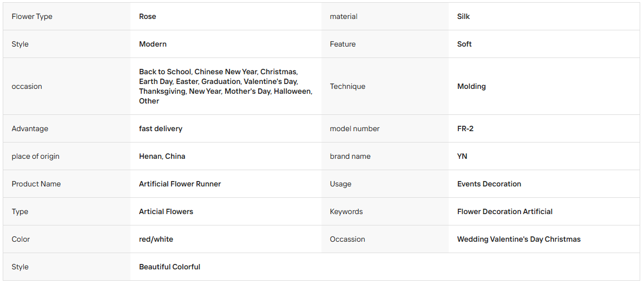Select Events Decoration usage value
The height and width of the screenshot is (284, 644).
pyautogui.click(x=489, y=184)
